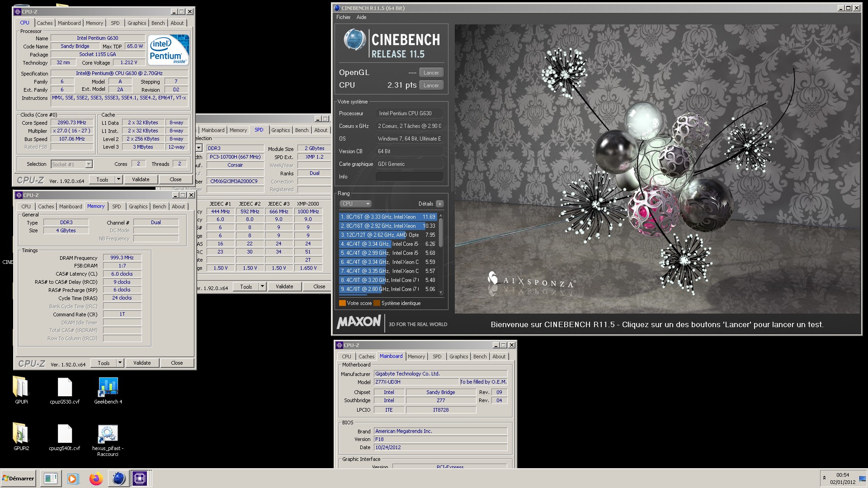Select ranking row 4C/8T @ 3.20 GHz
The image size is (868, 488).
pyautogui.click(x=388, y=280)
